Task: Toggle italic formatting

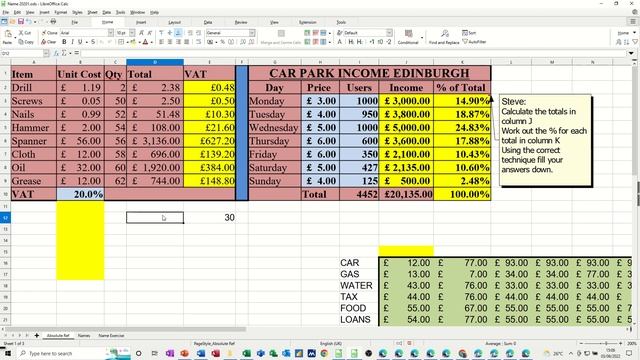Action: tap(72, 42)
